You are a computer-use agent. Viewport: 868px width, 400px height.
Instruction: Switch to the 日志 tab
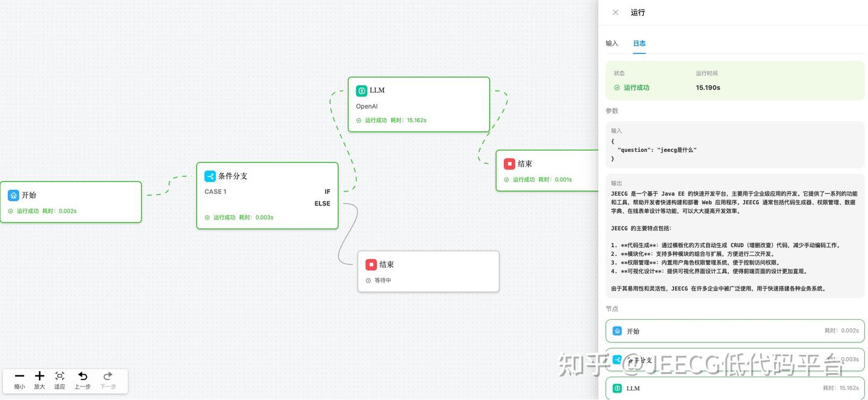click(639, 43)
